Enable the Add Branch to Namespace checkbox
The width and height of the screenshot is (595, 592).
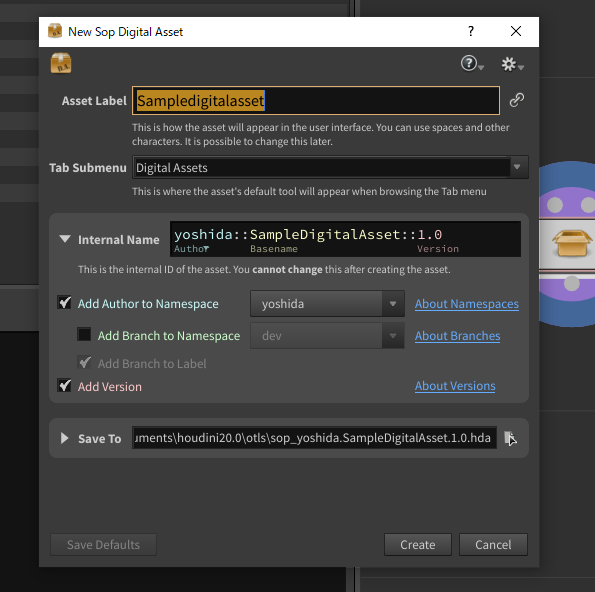pos(84,335)
